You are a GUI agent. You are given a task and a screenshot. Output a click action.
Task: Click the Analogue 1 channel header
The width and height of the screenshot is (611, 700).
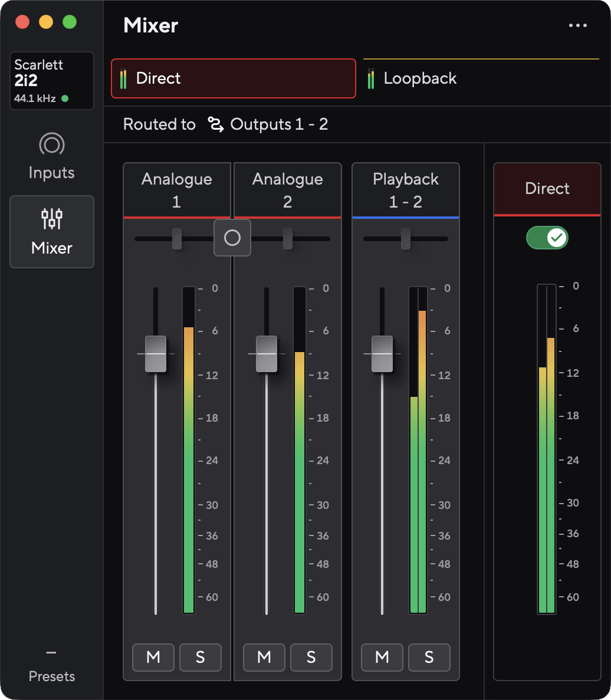pos(177,190)
